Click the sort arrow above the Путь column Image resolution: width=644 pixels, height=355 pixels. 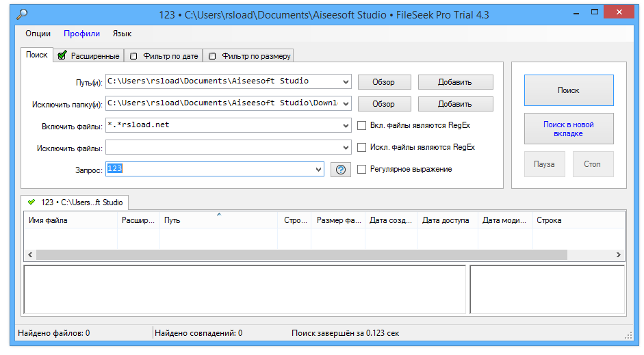[219, 215]
